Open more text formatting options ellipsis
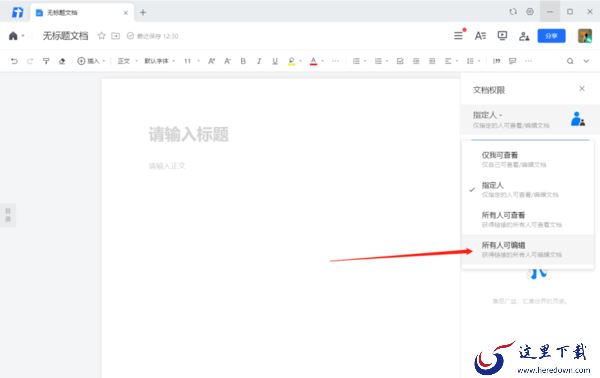Viewport: 600px width, 378px height. click(x=336, y=61)
